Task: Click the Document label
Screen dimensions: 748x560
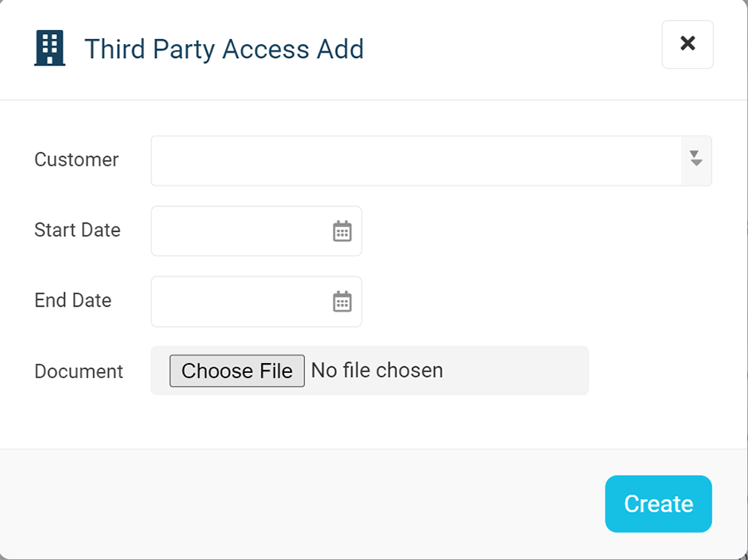Action: [x=79, y=371]
